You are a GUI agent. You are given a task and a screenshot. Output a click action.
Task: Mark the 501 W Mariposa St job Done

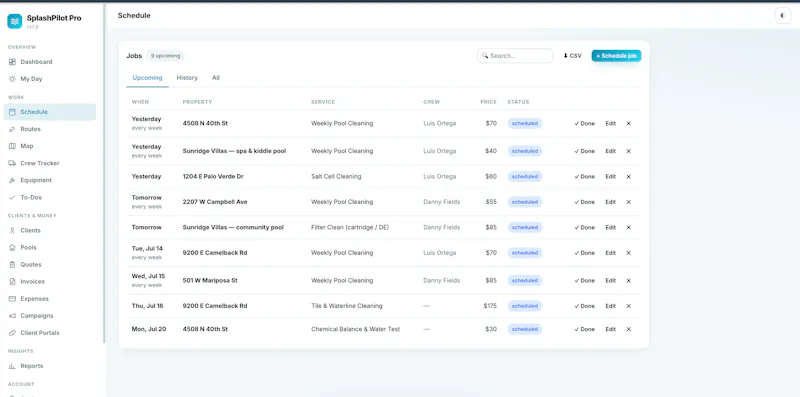[x=585, y=281]
